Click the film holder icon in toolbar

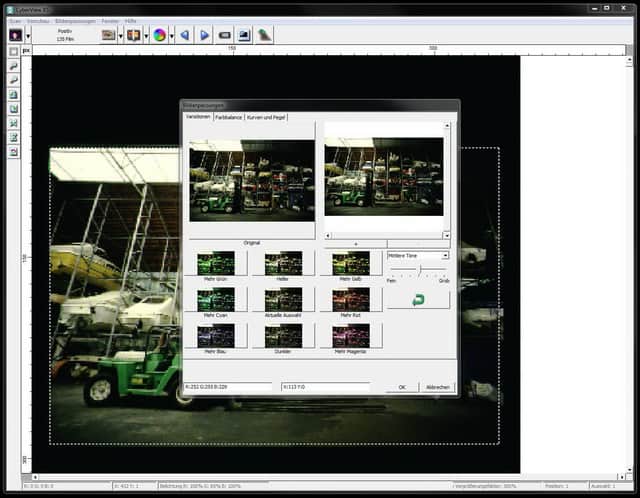[x=108, y=35]
